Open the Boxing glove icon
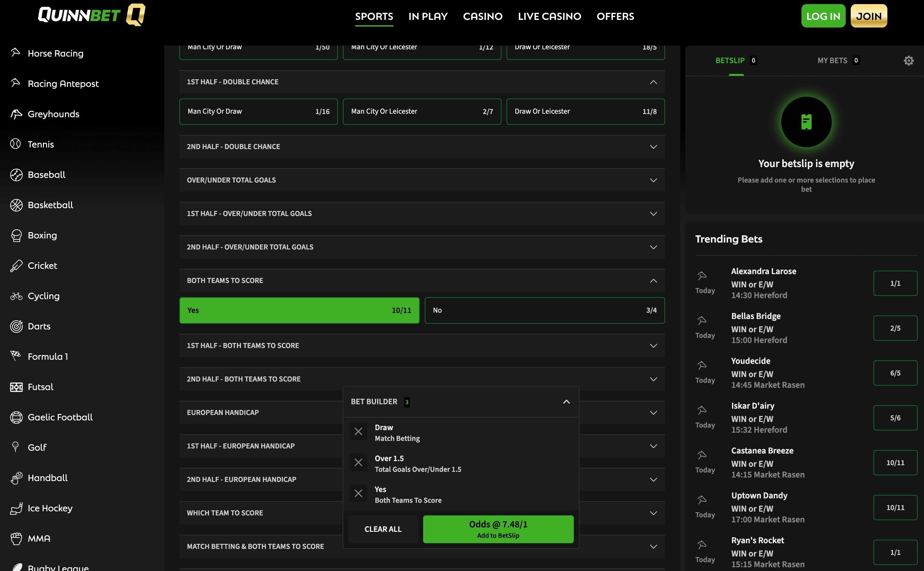The width and height of the screenshot is (924, 571). pyautogui.click(x=16, y=235)
